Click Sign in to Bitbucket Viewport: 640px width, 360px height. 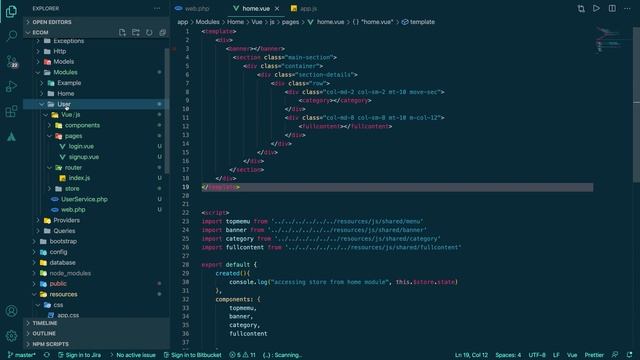click(x=193, y=355)
